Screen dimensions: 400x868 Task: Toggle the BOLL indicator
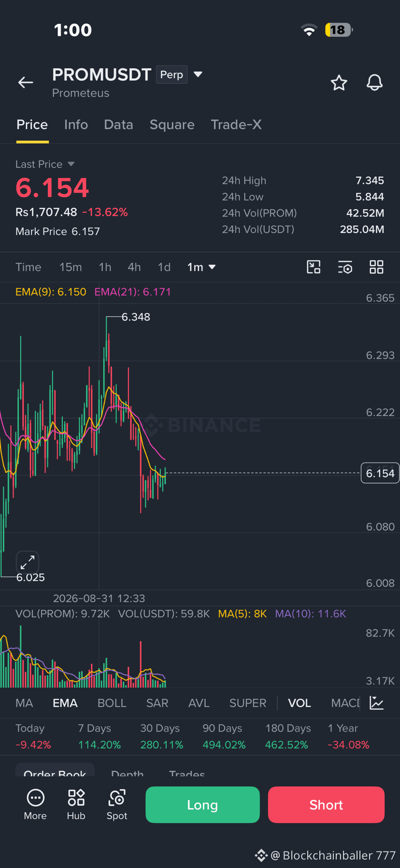point(112,703)
